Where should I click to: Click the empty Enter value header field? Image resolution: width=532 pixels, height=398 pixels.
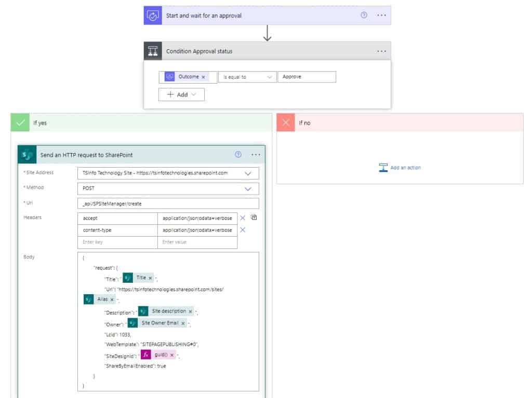click(x=197, y=242)
